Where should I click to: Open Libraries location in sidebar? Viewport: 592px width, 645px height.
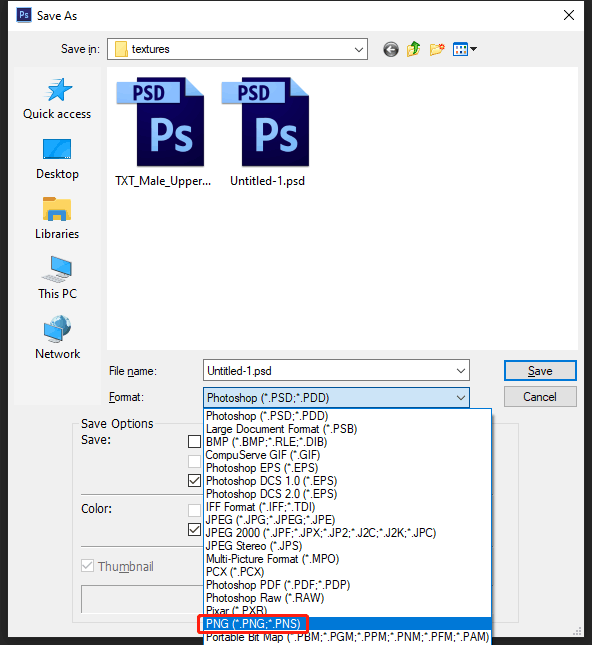(x=57, y=218)
